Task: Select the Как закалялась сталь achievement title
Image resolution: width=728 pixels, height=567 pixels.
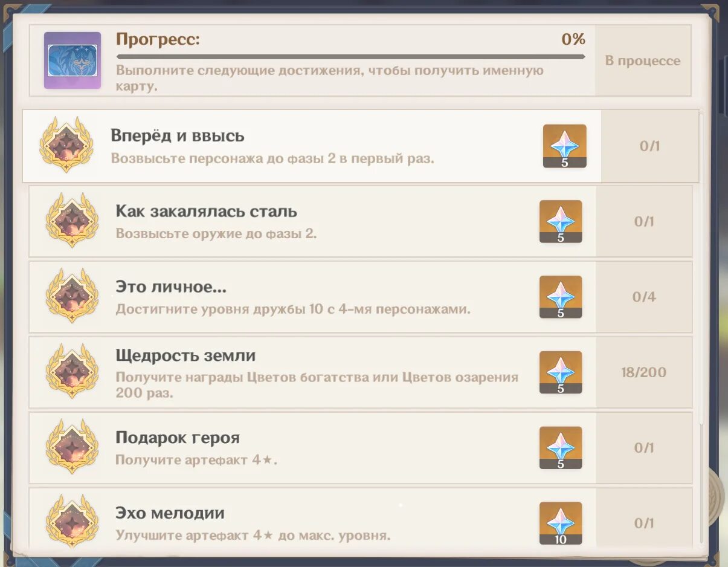Action: click(207, 212)
